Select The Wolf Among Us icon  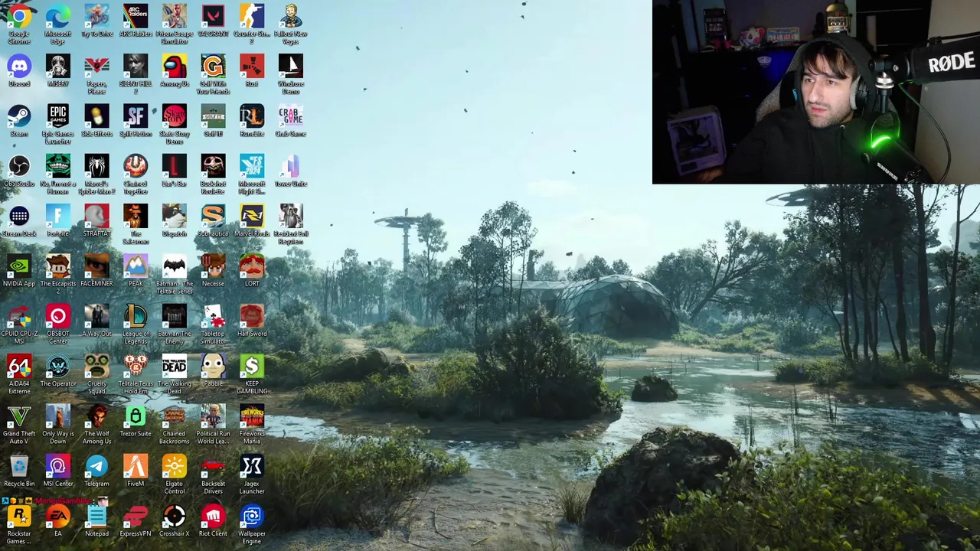pyautogui.click(x=96, y=416)
